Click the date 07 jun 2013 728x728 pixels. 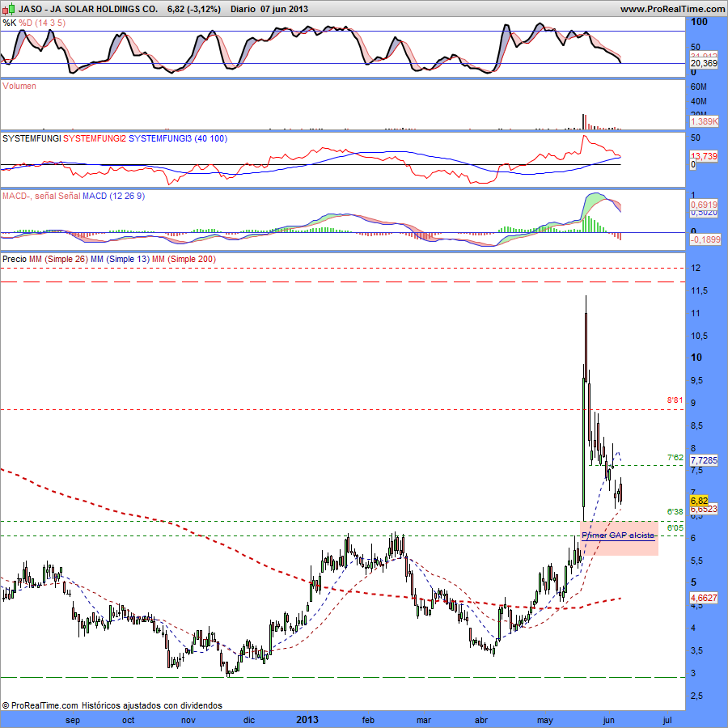pyautogui.click(x=284, y=9)
